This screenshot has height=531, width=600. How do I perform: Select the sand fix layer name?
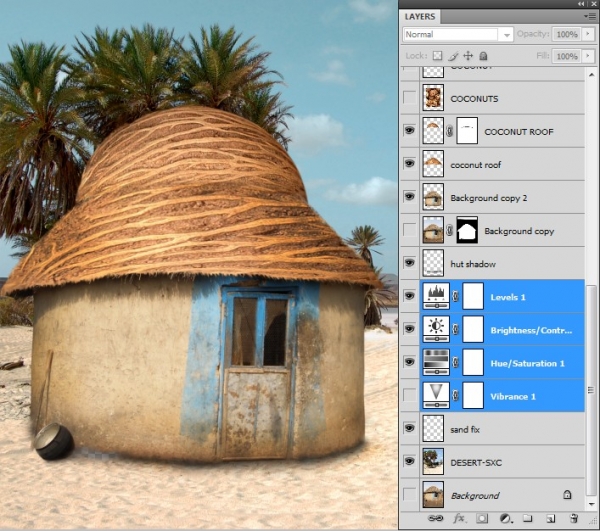tap(465, 429)
